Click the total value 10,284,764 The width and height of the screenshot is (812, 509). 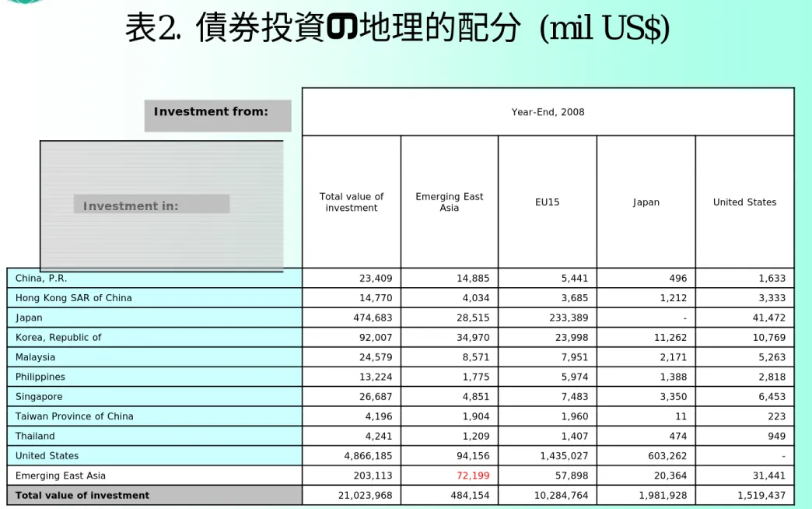[x=561, y=495]
